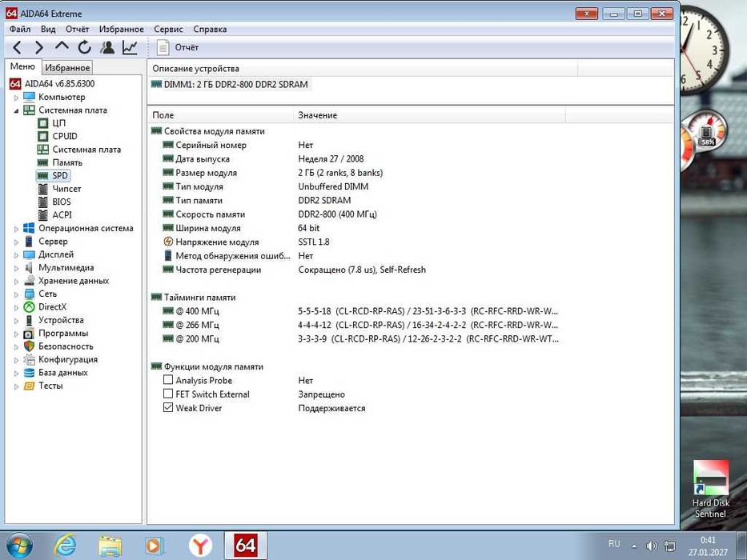Click the taskbar clock showing 0:41

click(708, 546)
